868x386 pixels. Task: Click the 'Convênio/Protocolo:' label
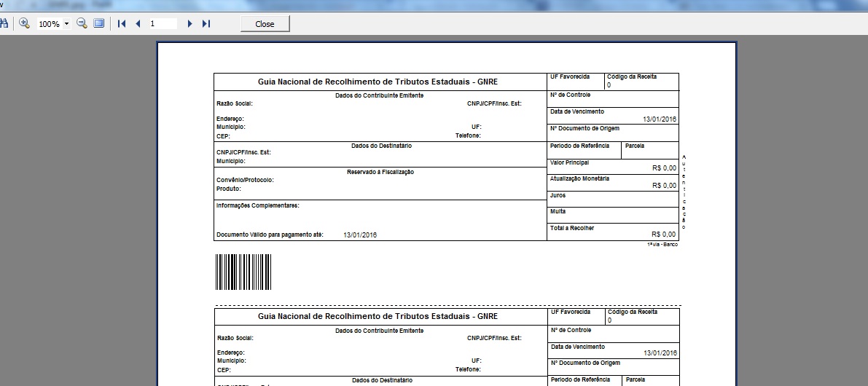pyautogui.click(x=245, y=180)
